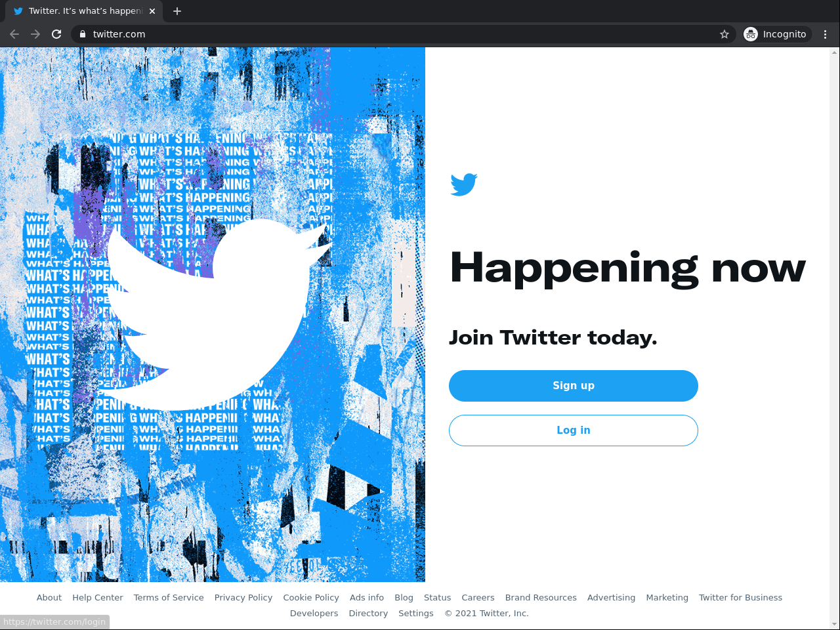The image size is (840, 630).
Task: Bookmark this page with the star icon
Action: click(x=724, y=34)
